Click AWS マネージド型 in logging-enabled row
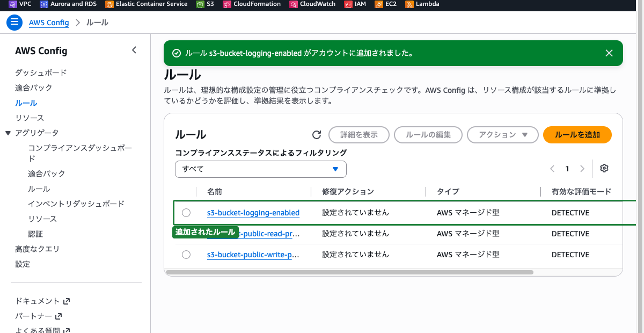 (468, 213)
